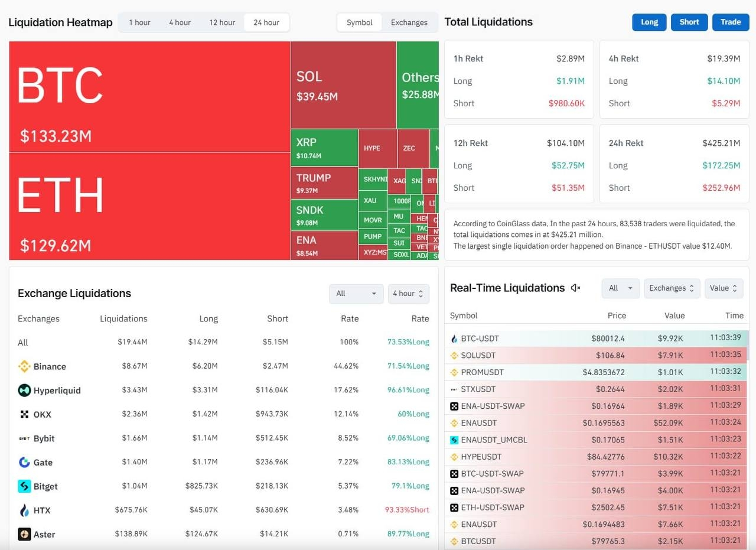The width and height of the screenshot is (756, 550).
Task: Click the HYPE heatmap tile
Action: [377, 148]
